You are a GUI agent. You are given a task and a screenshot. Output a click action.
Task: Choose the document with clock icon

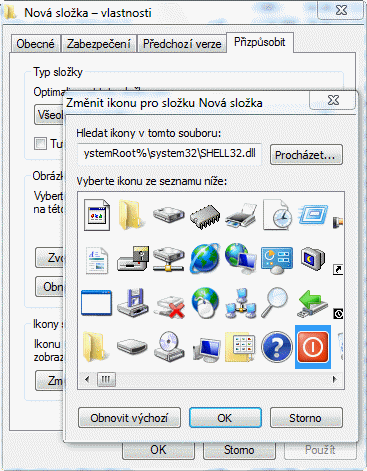tap(277, 215)
